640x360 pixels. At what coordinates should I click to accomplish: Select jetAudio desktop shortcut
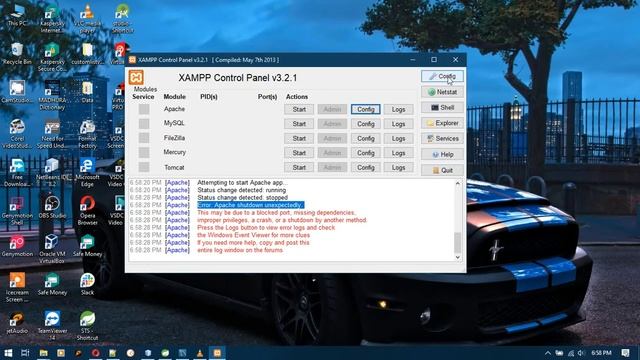[x=17, y=322]
